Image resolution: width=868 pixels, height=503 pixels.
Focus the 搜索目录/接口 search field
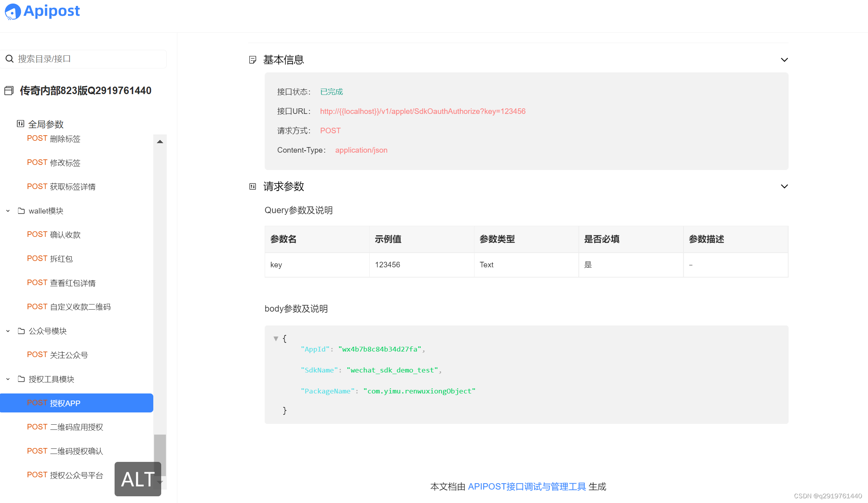83,59
